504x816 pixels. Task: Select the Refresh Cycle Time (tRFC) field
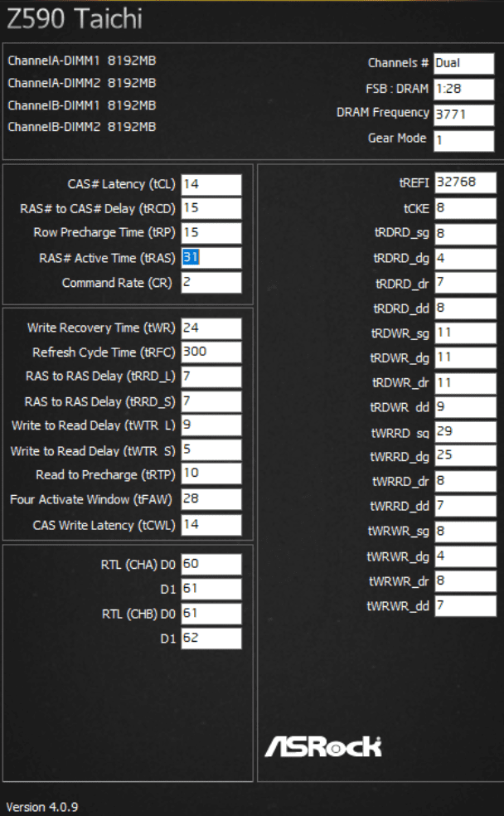click(211, 352)
